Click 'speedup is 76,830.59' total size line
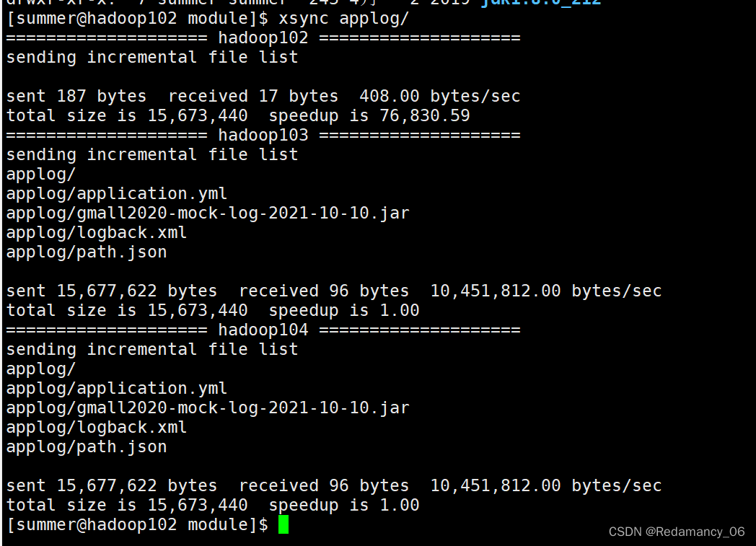Viewport: 756px width, 546px height. (238, 115)
